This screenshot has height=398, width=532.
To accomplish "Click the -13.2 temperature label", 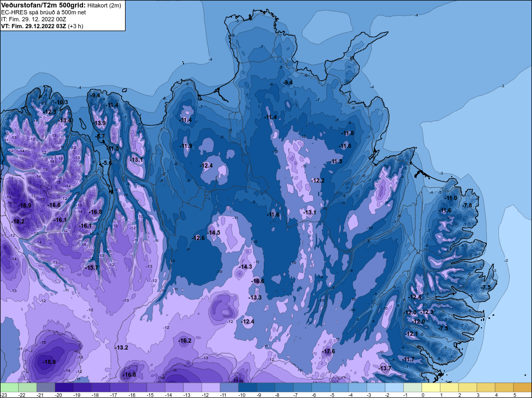I will tap(121, 348).
